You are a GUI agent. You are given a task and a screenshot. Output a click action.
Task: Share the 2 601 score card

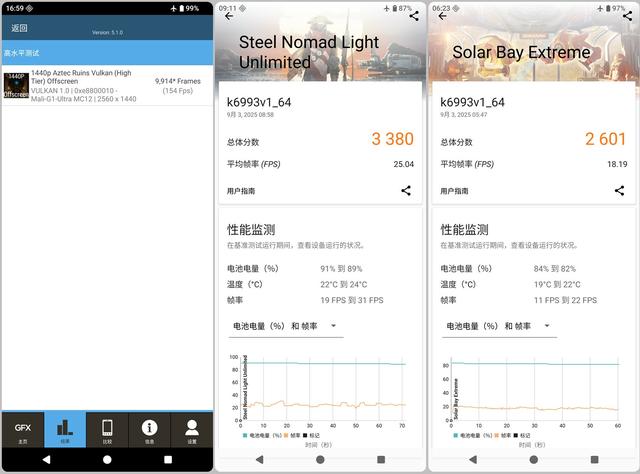click(x=619, y=190)
